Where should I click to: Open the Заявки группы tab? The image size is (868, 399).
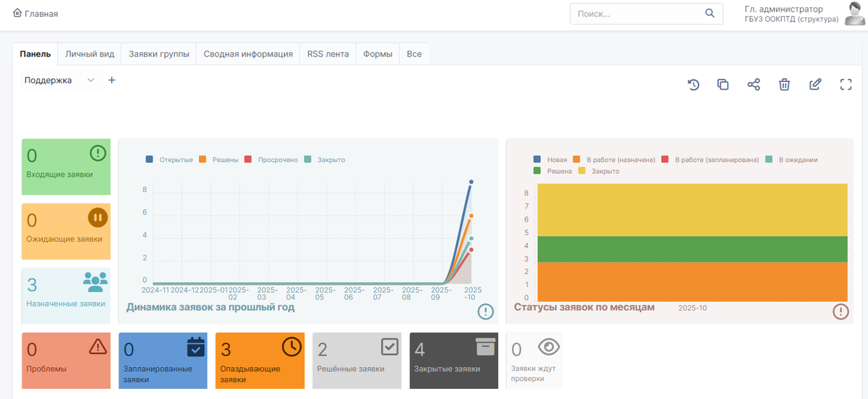pyautogui.click(x=159, y=54)
